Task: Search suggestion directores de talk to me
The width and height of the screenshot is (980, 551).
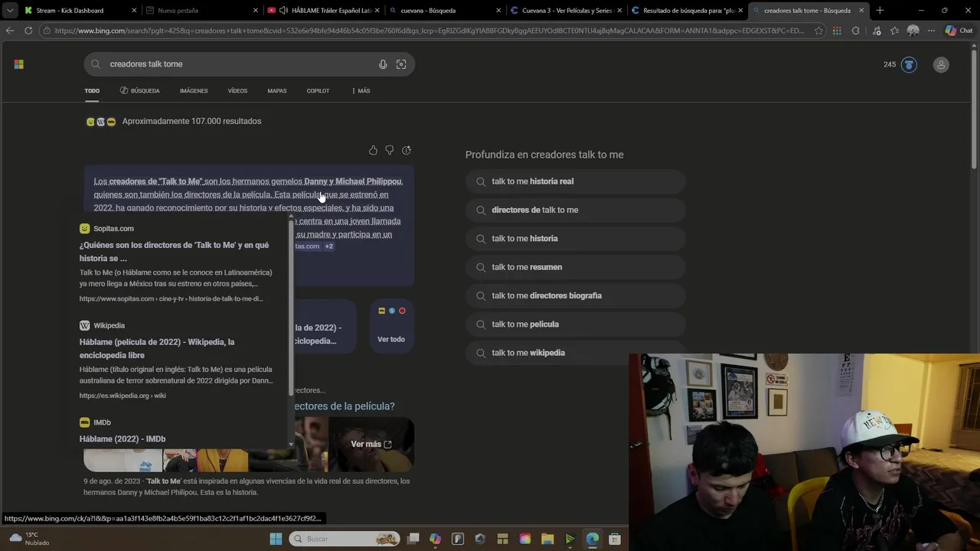Action: tap(576, 210)
